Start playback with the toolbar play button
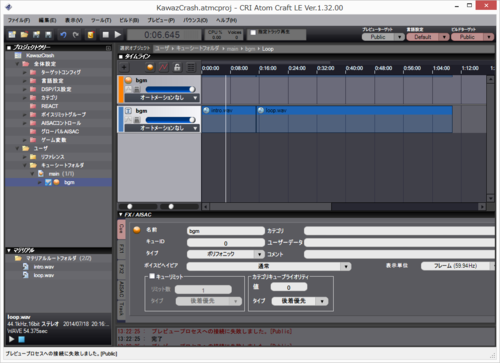500x363 pixels. (x=118, y=34)
